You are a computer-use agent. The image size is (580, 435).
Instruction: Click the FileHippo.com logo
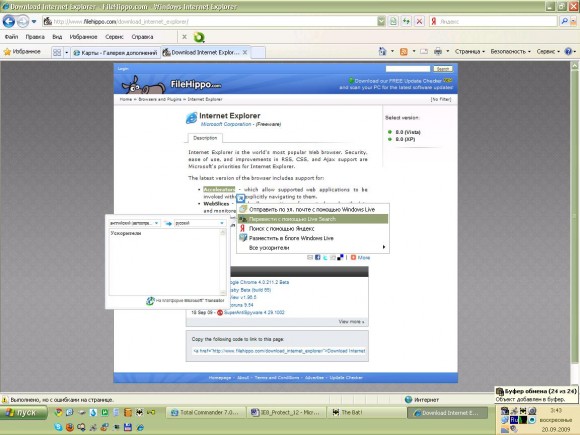pyautogui.click(x=172, y=84)
